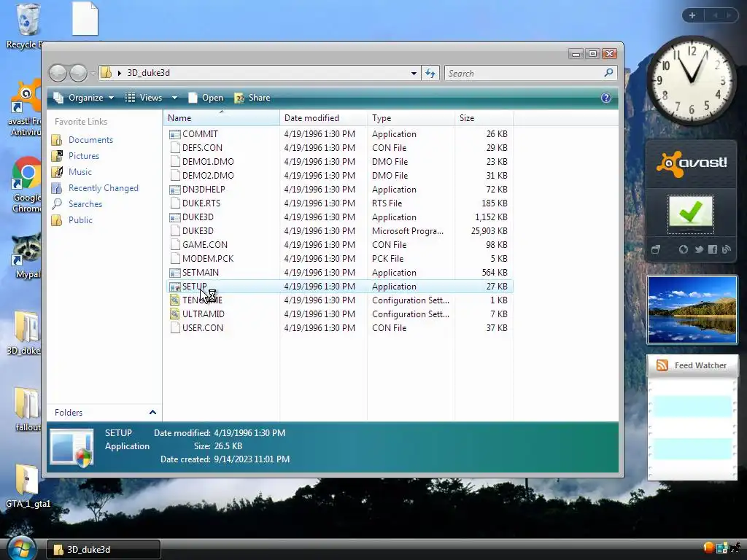747x560 pixels.
Task: Click the orange tray icon
Action: [708, 548]
